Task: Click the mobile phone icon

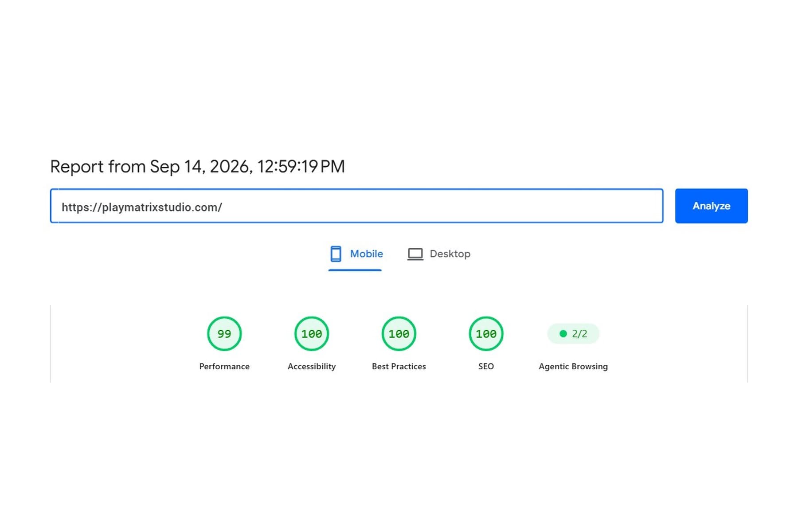Action: 336,254
